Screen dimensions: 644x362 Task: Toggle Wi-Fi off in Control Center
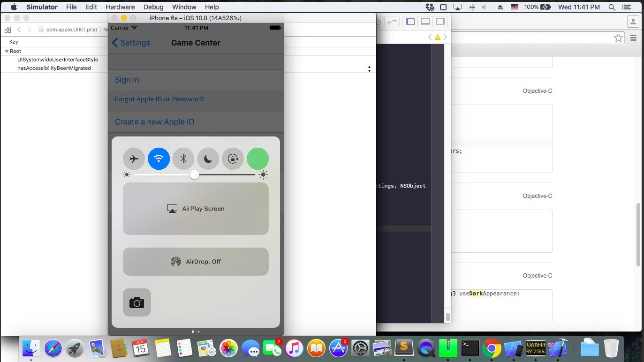(159, 158)
